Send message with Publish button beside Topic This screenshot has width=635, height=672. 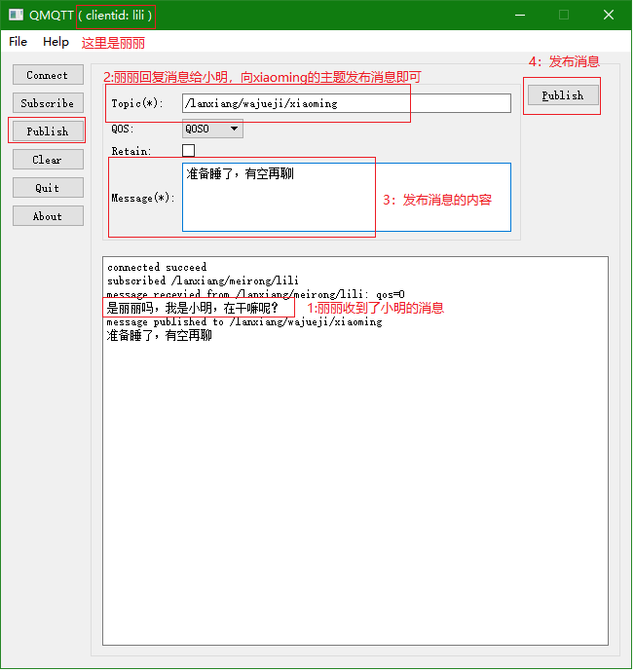[562, 95]
